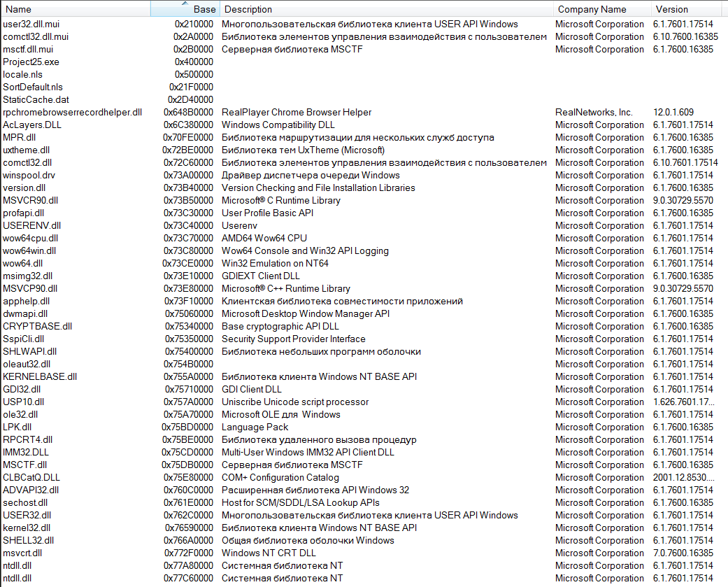
Task: Select the LPK.dll row
Action: coord(364,427)
